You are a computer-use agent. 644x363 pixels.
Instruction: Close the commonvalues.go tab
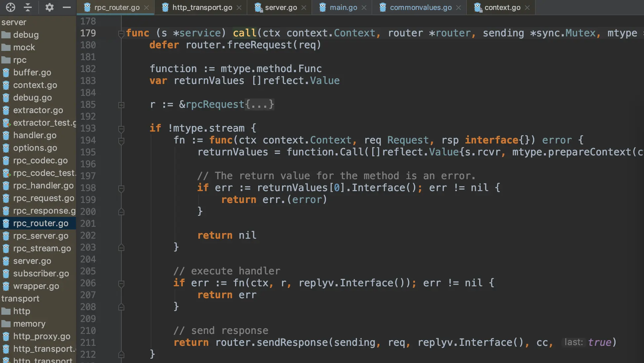[x=459, y=7]
